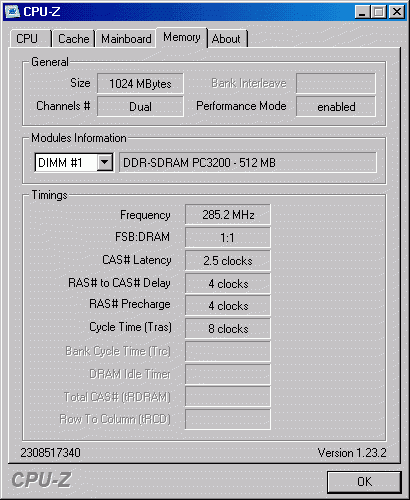The image size is (410, 500).
Task: Click the Frequency label
Action: 145,215
